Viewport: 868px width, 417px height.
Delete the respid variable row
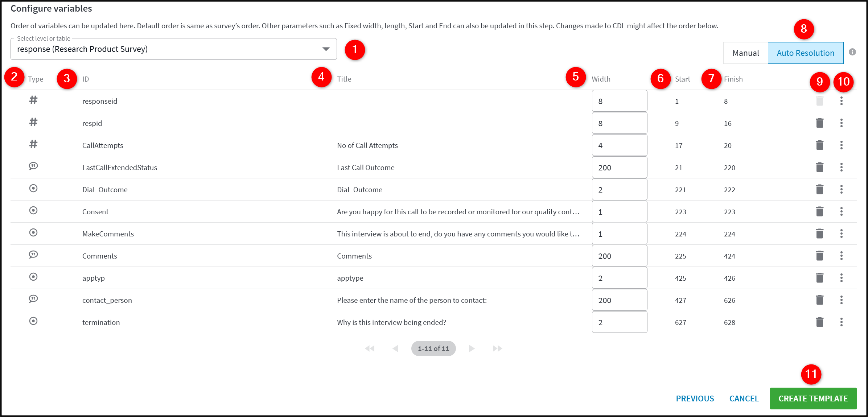click(819, 123)
